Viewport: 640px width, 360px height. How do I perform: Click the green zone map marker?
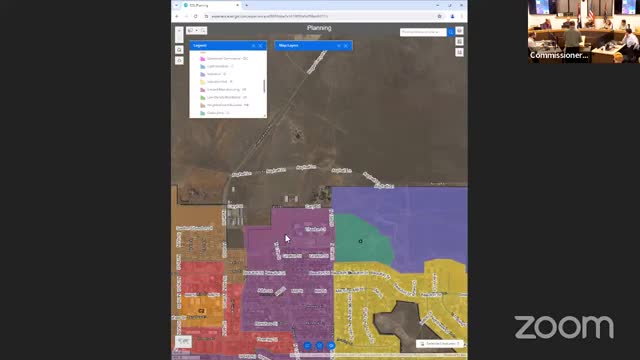(360, 241)
